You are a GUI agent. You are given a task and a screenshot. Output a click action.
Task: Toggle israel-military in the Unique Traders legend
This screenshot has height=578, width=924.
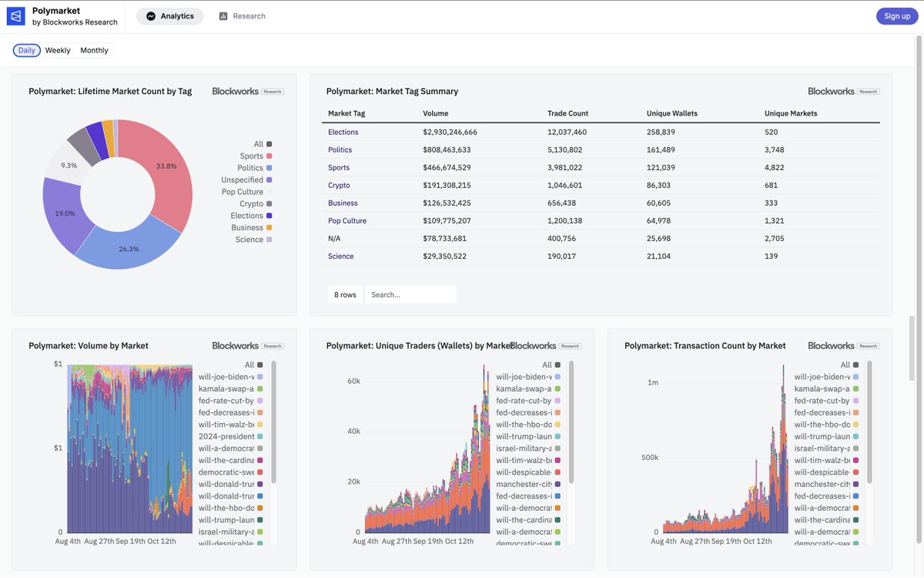[x=529, y=449]
